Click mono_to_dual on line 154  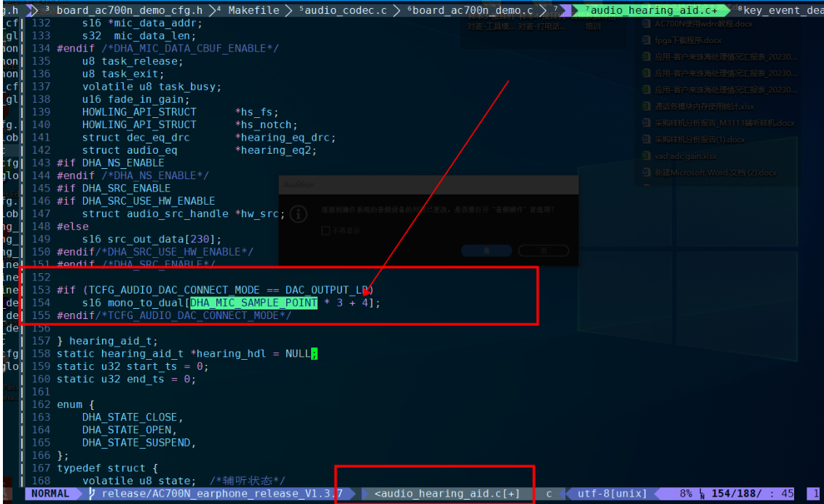pyautogui.click(x=146, y=303)
